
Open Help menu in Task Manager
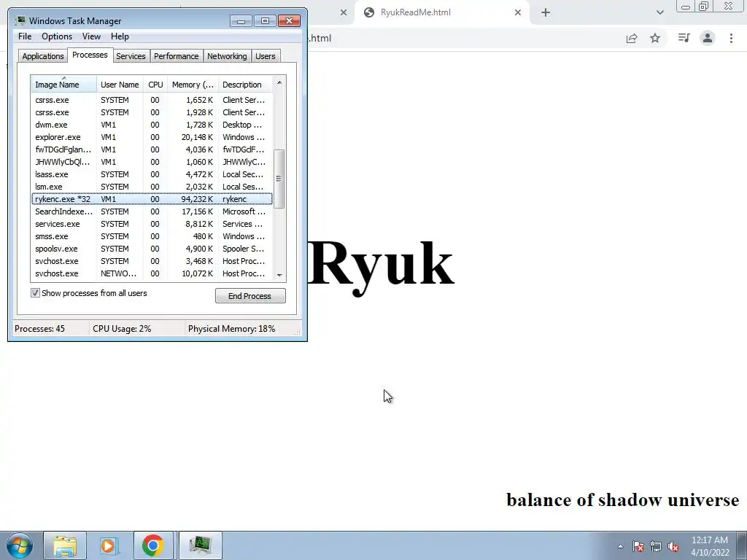coord(120,36)
